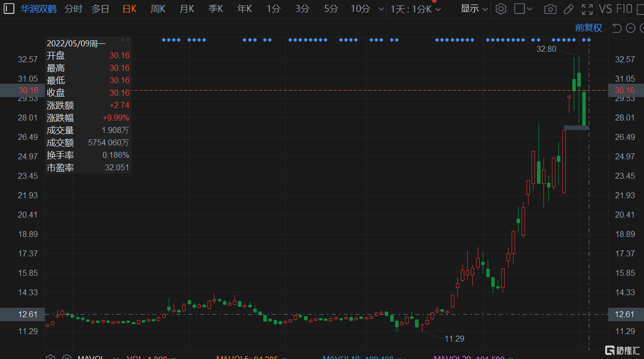Click the 成交额 5754.060万 value
This screenshot has width=644, height=359.
[108, 143]
